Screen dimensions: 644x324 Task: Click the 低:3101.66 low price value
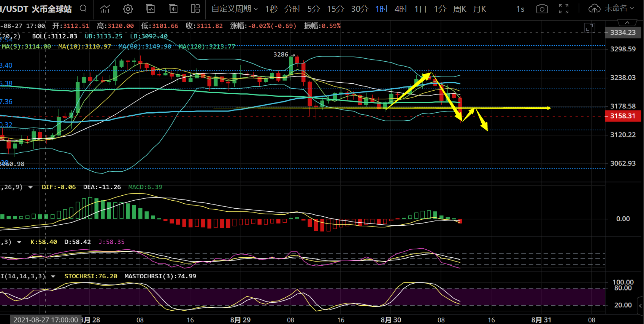coord(160,26)
